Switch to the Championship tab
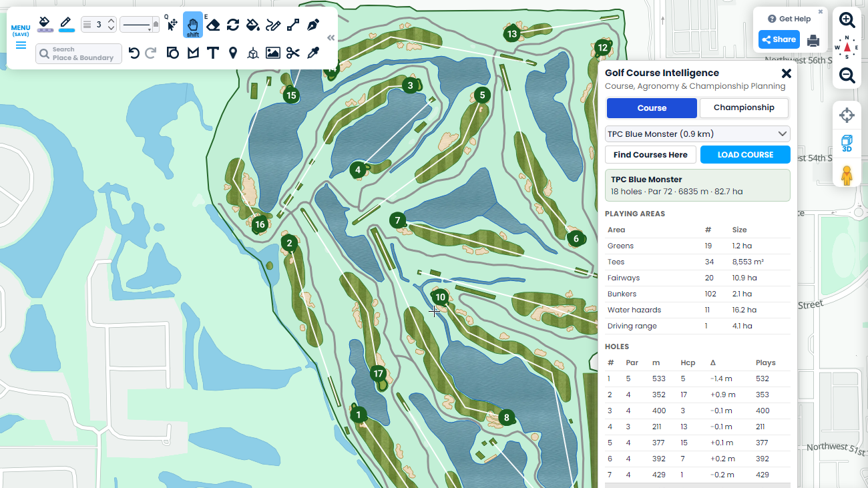Screen dimensions: 868x488 [744, 107]
